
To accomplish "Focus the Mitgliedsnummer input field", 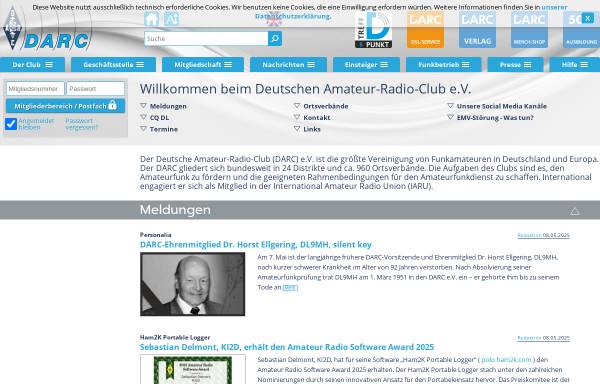I will pyautogui.click(x=35, y=89).
